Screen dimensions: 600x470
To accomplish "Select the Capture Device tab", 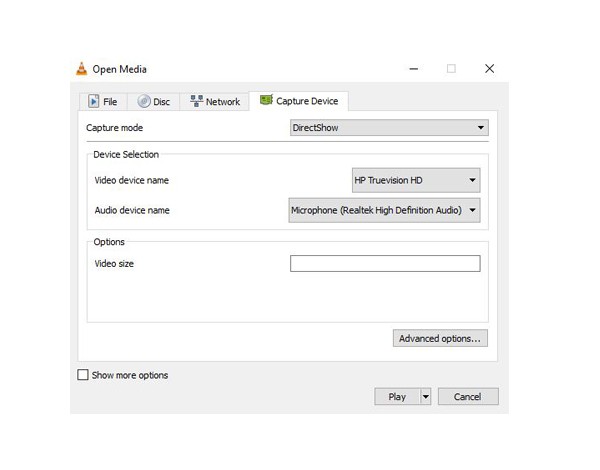I will [299, 100].
